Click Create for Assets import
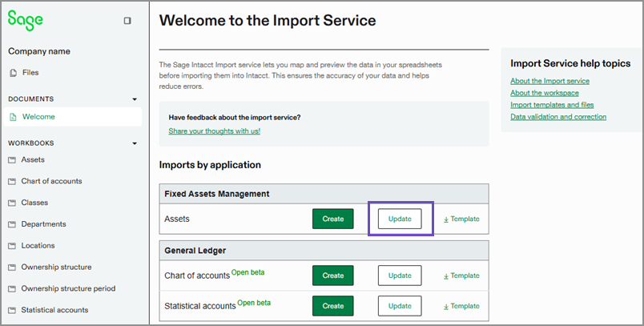 [x=332, y=219]
